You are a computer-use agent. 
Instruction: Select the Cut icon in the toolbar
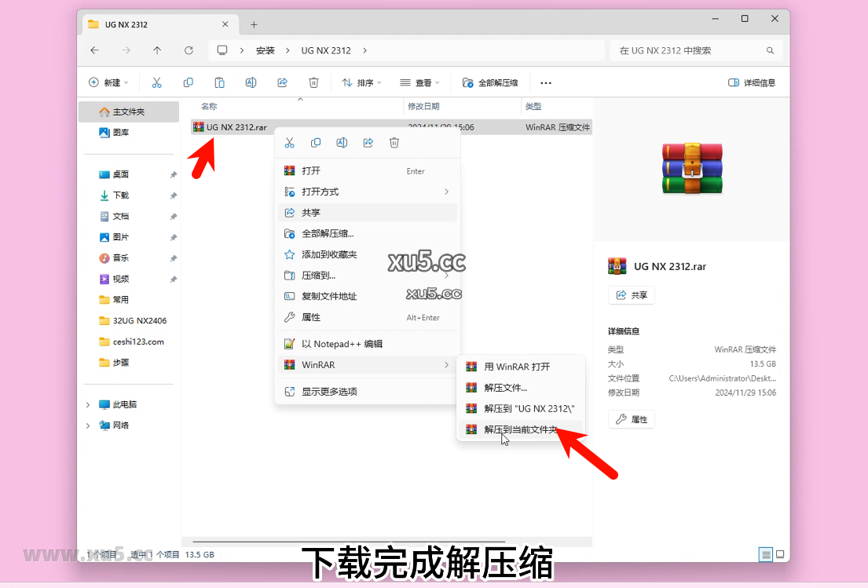(157, 82)
